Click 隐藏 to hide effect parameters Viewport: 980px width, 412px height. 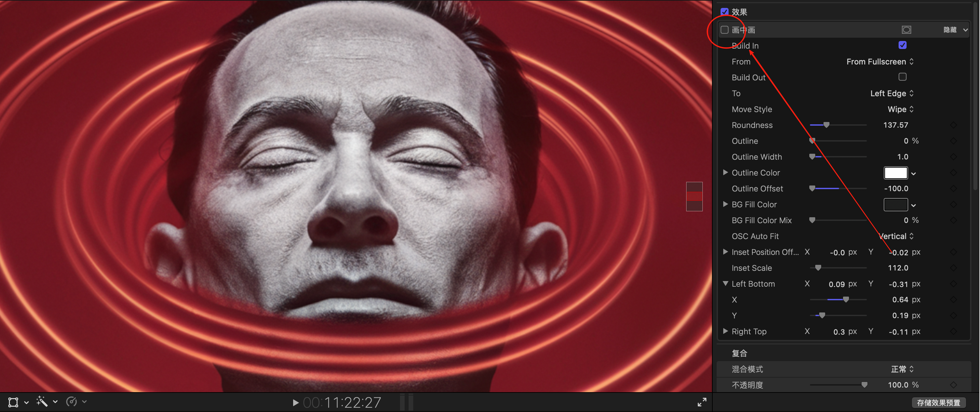pyautogui.click(x=950, y=30)
